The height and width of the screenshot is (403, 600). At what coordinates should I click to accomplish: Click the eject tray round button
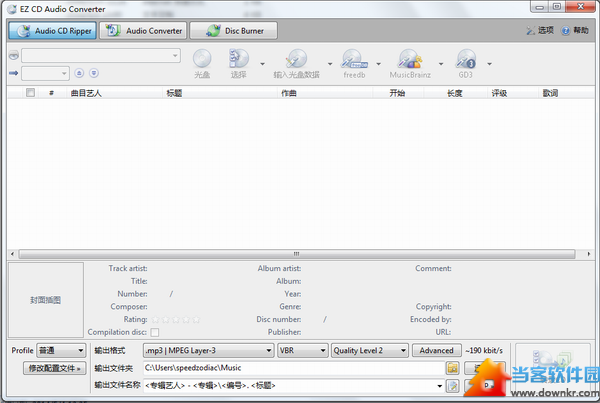79,73
